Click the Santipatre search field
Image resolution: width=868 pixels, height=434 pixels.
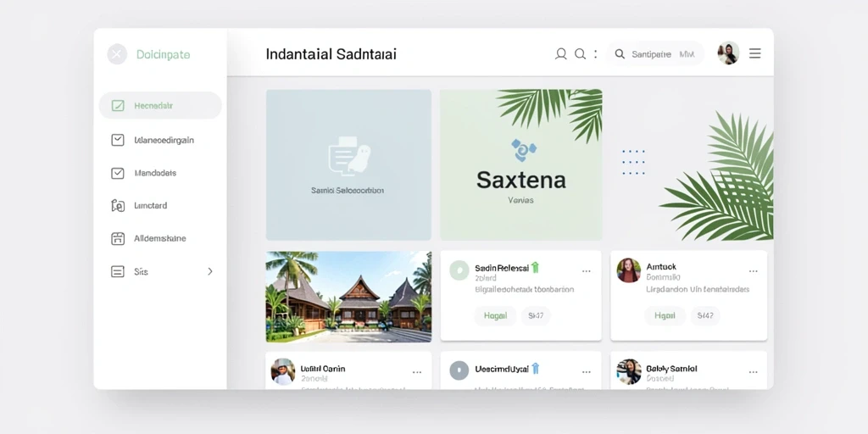[655, 53]
